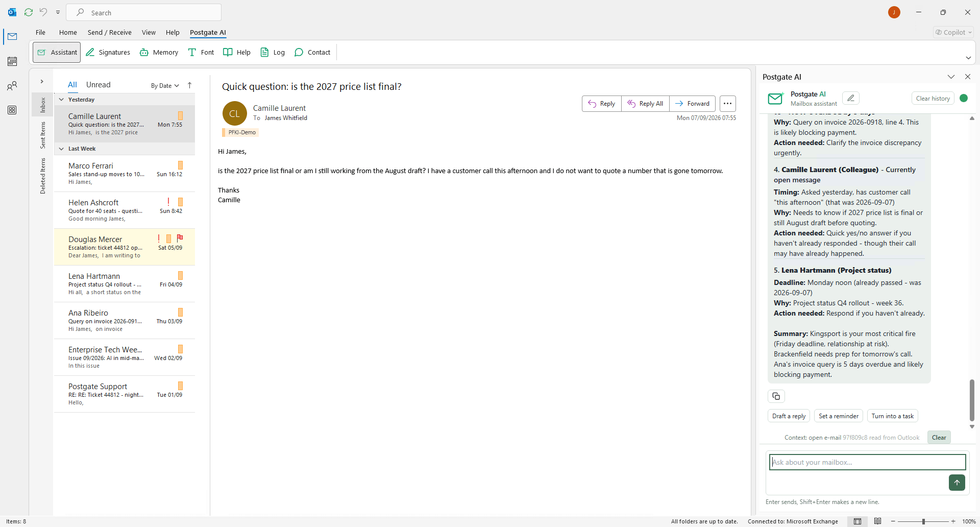Send the message with the green arrow button
Viewport: 980px width, 527px height.
click(x=957, y=482)
